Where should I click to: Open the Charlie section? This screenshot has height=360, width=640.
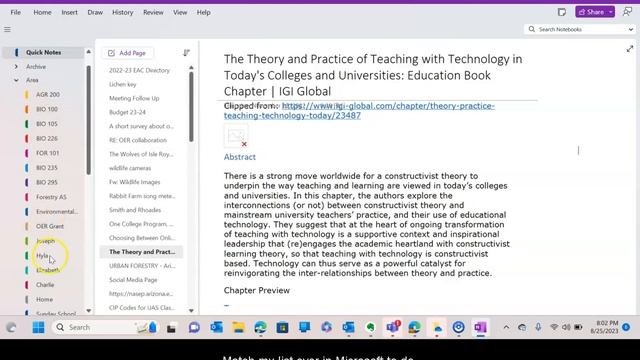(x=45, y=285)
